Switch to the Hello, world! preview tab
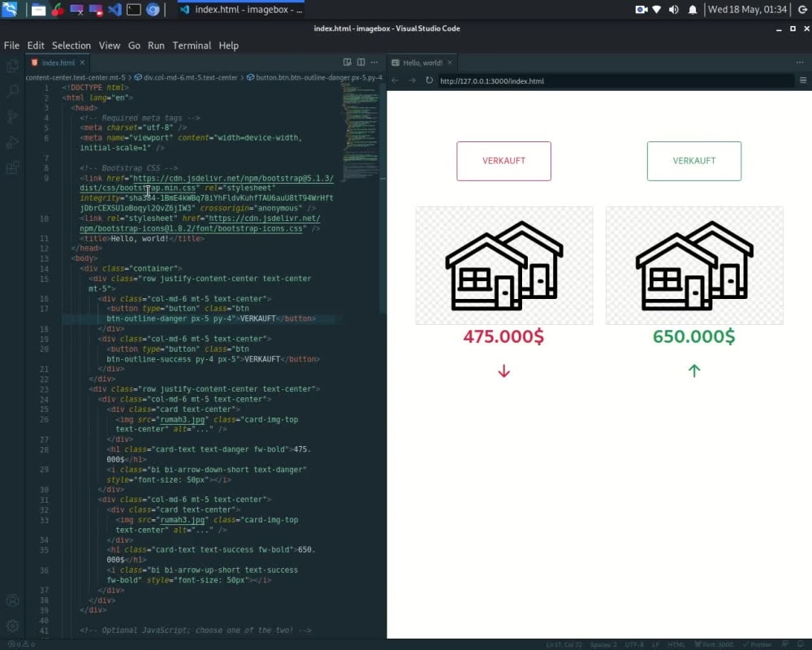812x650 pixels. pos(421,62)
